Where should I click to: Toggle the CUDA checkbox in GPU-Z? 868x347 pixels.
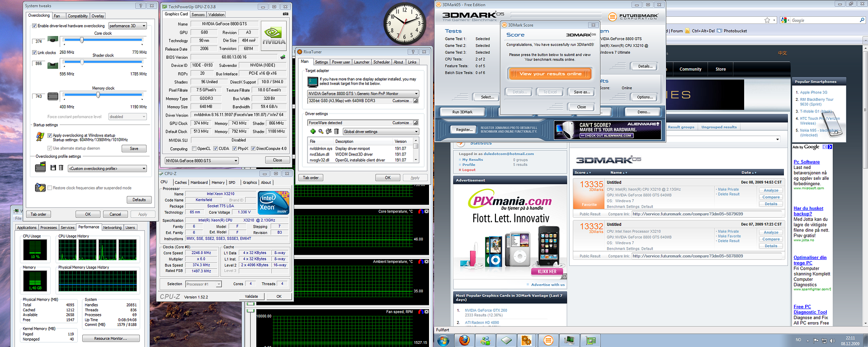click(216, 149)
